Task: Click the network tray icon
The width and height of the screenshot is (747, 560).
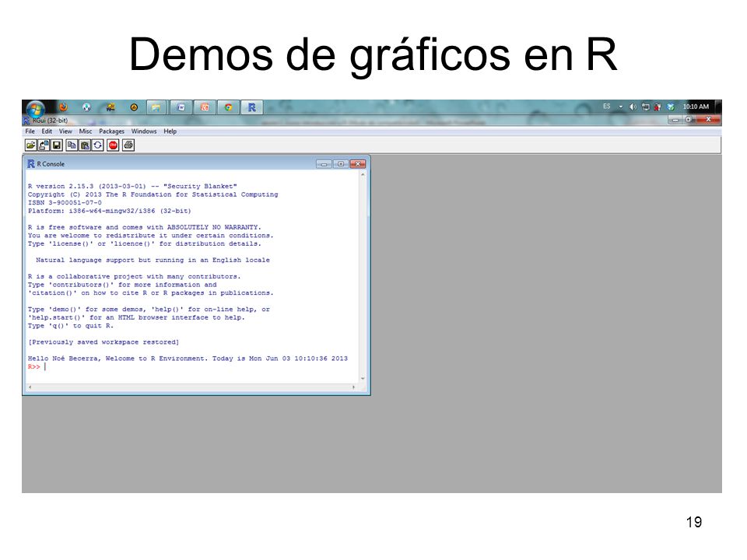Action: (646, 107)
